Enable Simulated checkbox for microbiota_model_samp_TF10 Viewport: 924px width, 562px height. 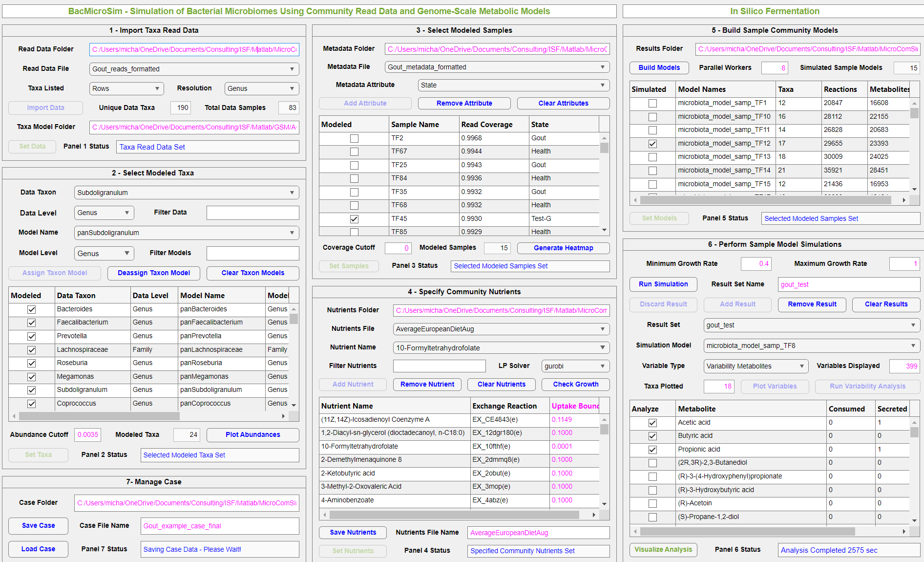[x=652, y=117]
